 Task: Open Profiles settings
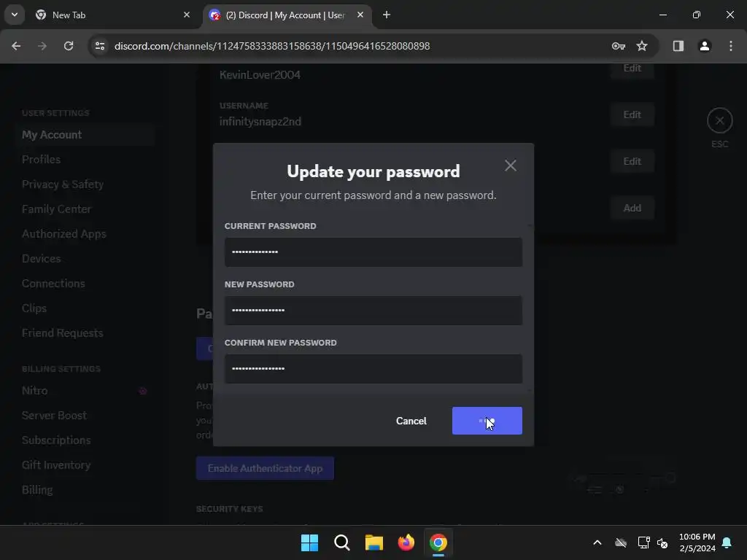86,160
